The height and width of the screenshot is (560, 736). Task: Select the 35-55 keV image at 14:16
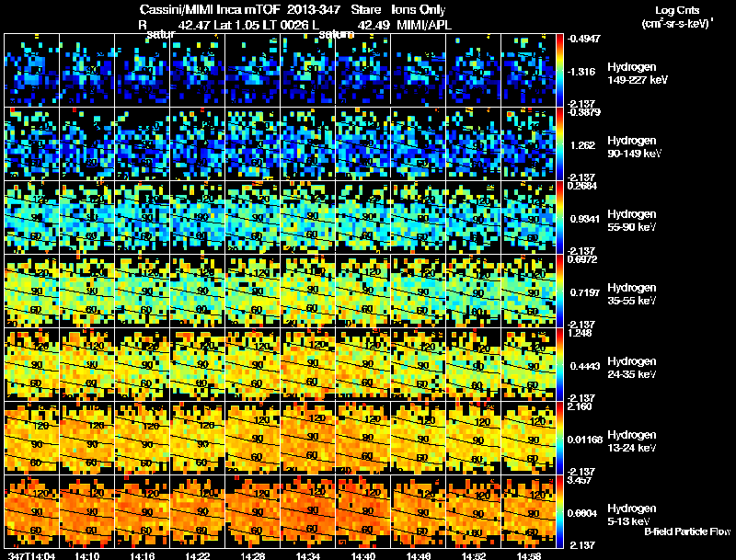coord(143,291)
